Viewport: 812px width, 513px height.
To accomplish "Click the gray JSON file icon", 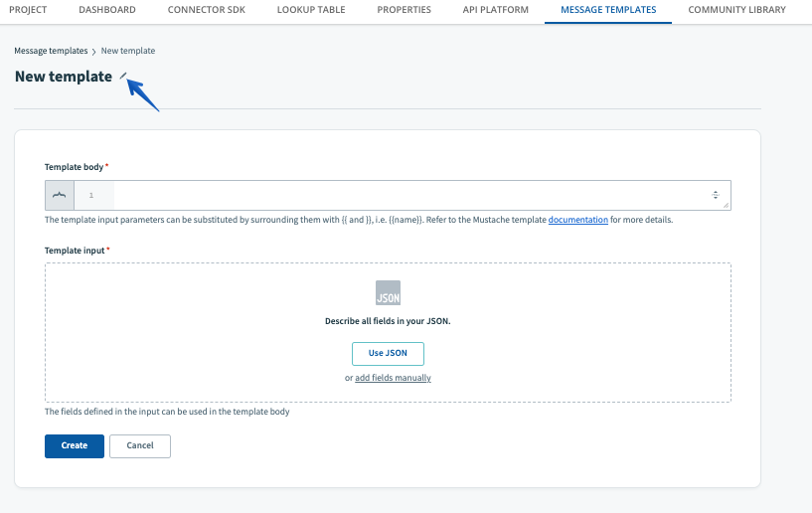I will [388, 292].
